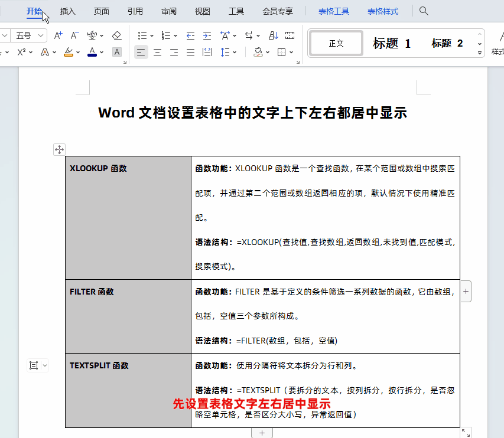Clear formatting with the eraser icon
This screenshot has width=504, height=438.
[116, 35]
